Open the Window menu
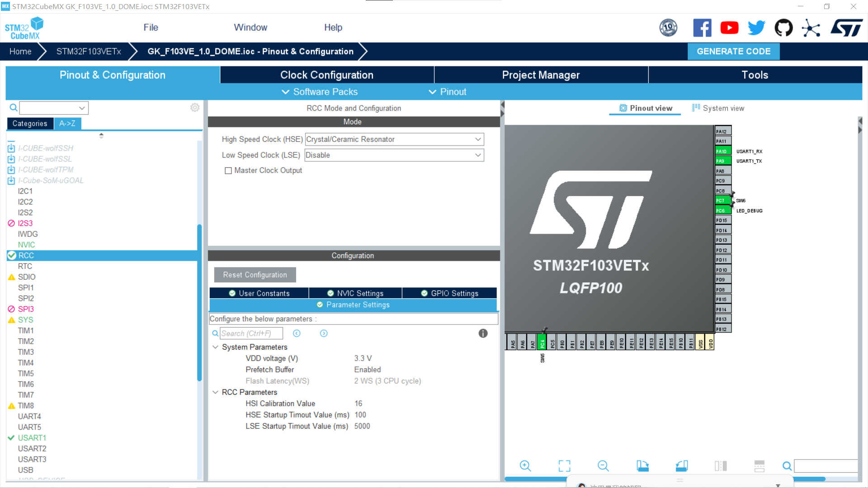This screenshot has width=868, height=488. tap(250, 28)
